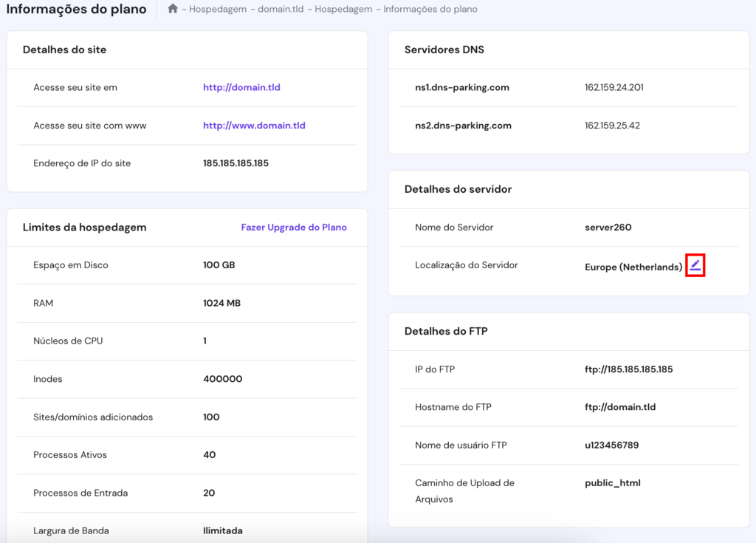Viewport: 756px width, 543px height.
Task: Click the edit pencil next to server location
Action: tap(695, 266)
